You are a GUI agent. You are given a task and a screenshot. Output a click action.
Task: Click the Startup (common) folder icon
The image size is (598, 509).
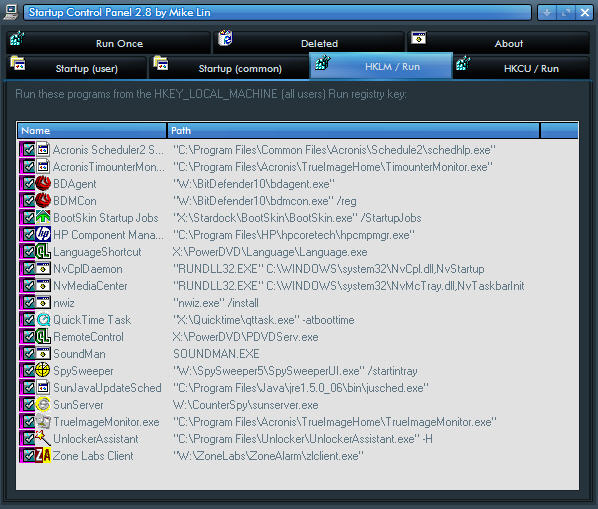point(161,63)
